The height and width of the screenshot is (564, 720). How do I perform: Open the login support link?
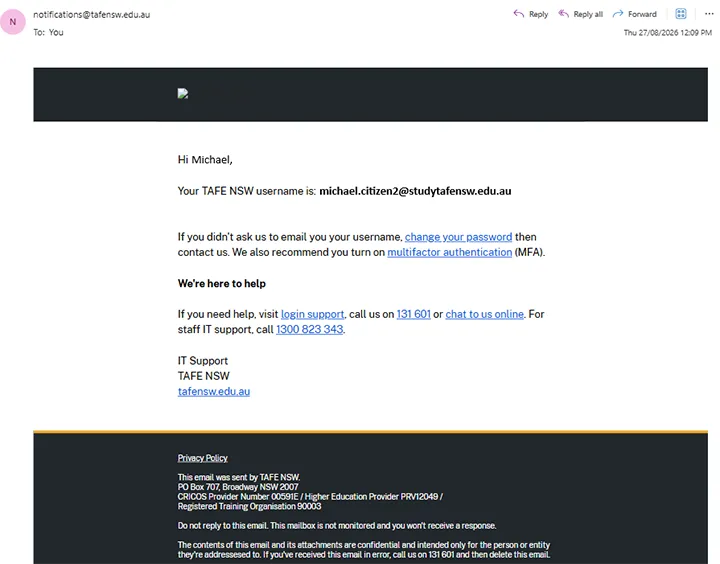(312, 314)
